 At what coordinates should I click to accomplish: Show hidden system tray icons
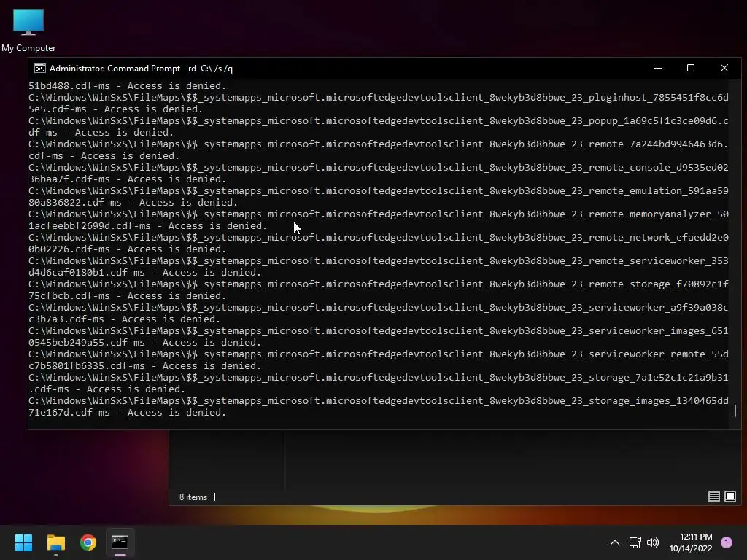click(x=615, y=542)
